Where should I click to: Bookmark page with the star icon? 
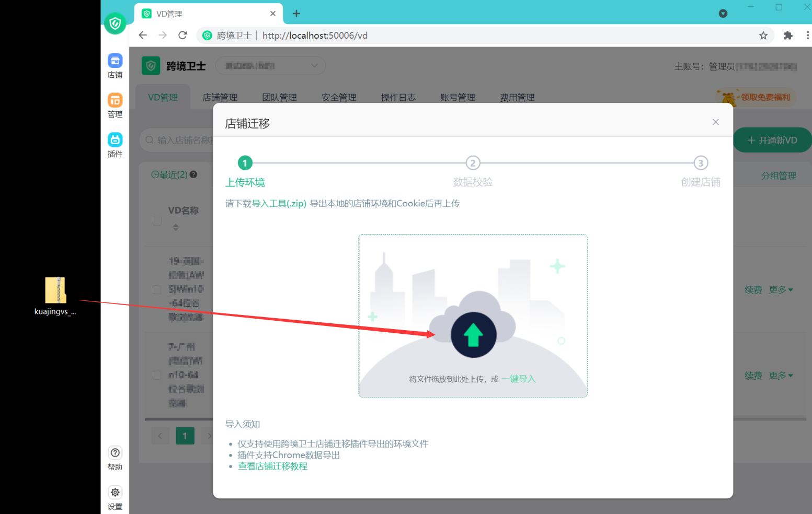(x=763, y=36)
